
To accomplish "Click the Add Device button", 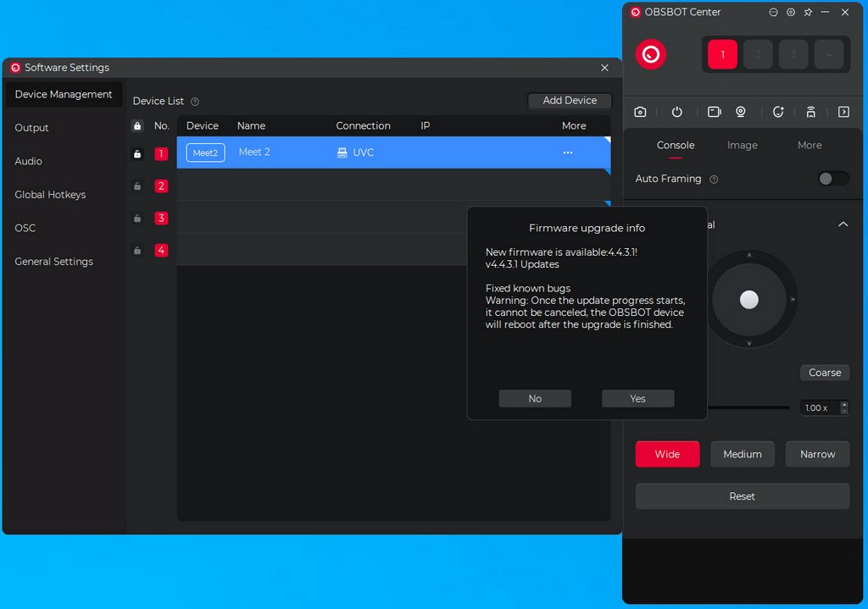I will click(x=570, y=101).
